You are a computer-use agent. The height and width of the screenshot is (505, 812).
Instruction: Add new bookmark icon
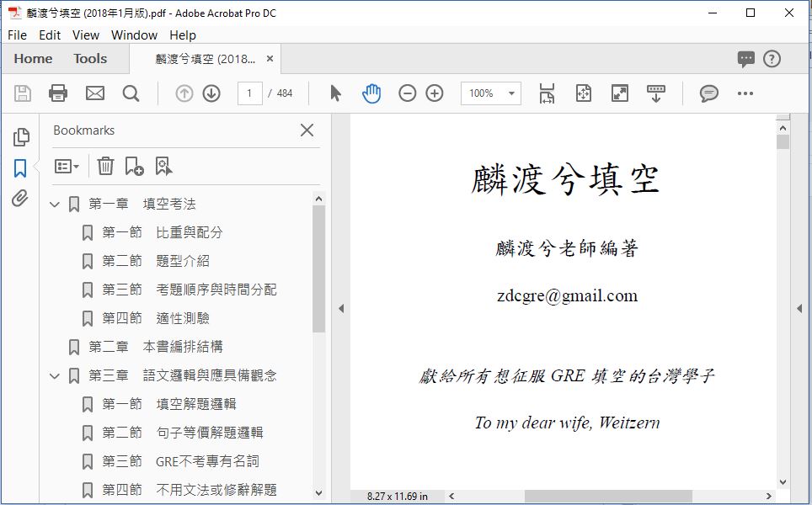click(x=134, y=166)
